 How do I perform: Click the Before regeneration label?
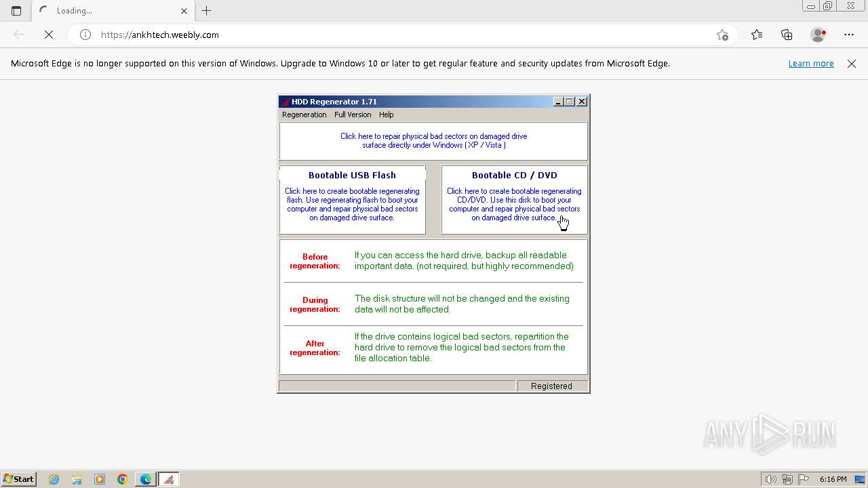coord(315,261)
